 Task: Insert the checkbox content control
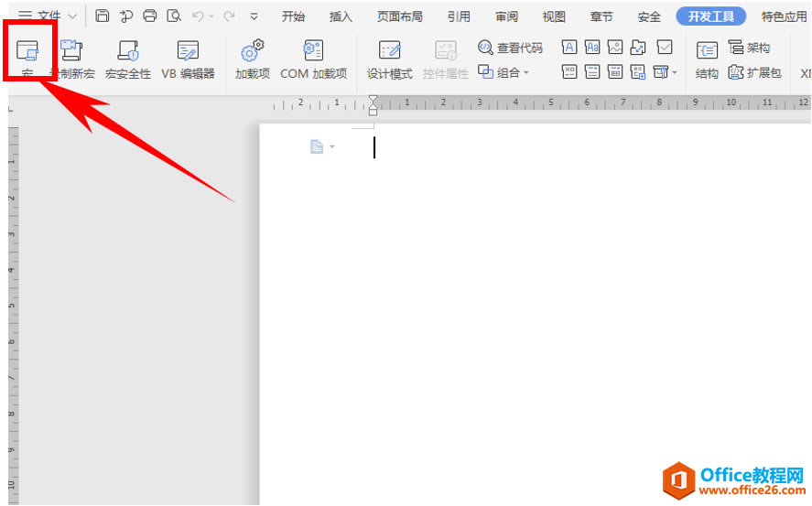click(665, 47)
